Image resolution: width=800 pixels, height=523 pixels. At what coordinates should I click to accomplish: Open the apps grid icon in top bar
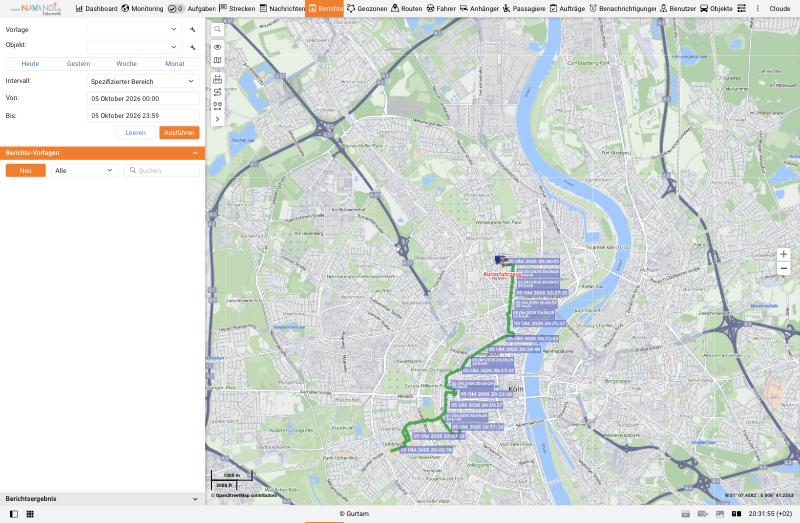pos(741,9)
